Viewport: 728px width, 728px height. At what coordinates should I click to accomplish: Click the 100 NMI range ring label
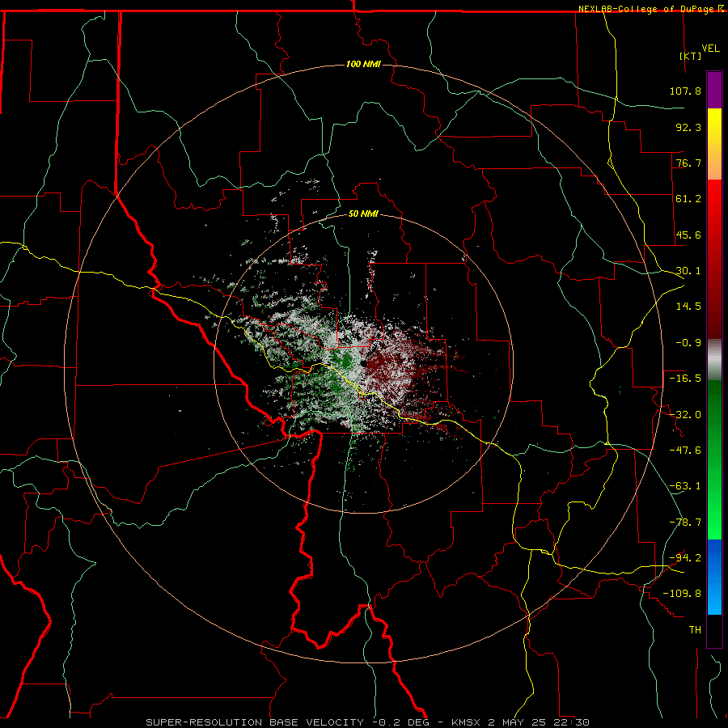tap(363, 64)
